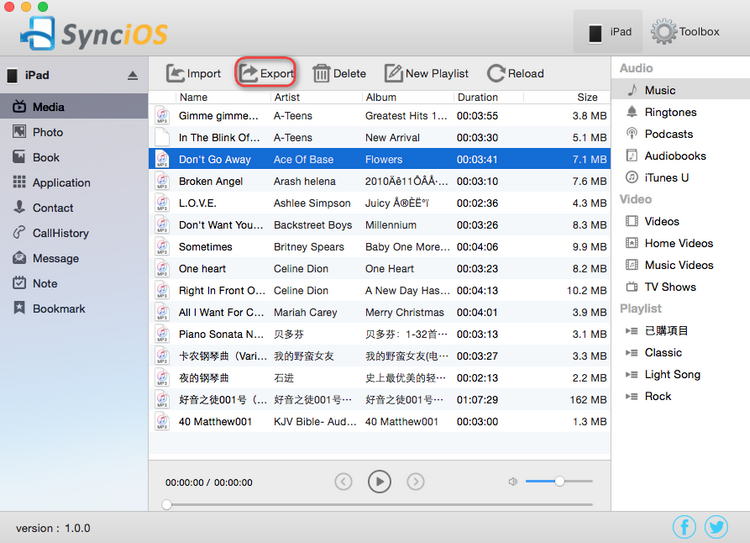Select Music under Audio

(681, 90)
